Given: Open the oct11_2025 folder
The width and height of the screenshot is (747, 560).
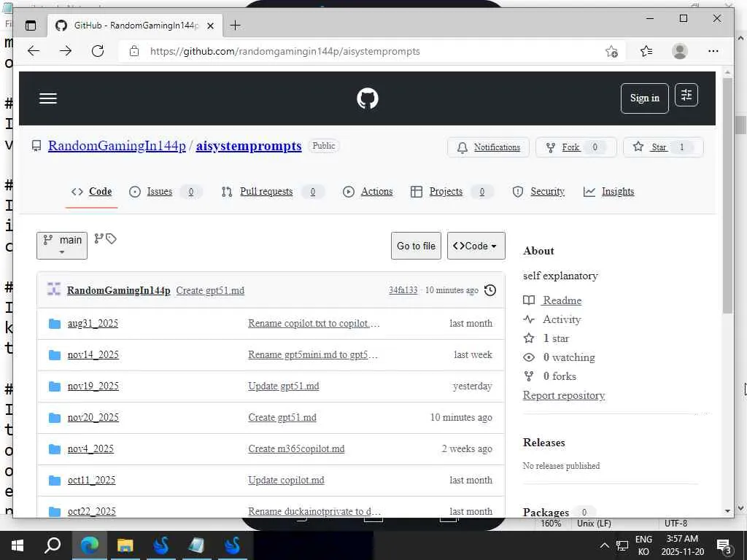Looking at the screenshot, I should [91, 481].
